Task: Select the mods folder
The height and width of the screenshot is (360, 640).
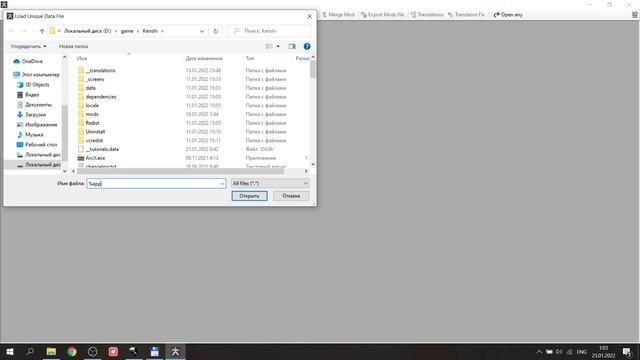Action: 92,114
